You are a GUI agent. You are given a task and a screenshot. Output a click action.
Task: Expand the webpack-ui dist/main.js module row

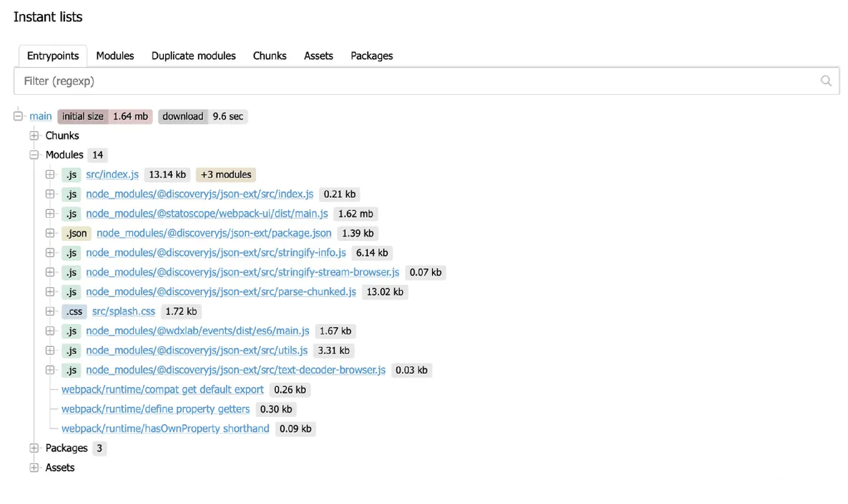(50, 214)
